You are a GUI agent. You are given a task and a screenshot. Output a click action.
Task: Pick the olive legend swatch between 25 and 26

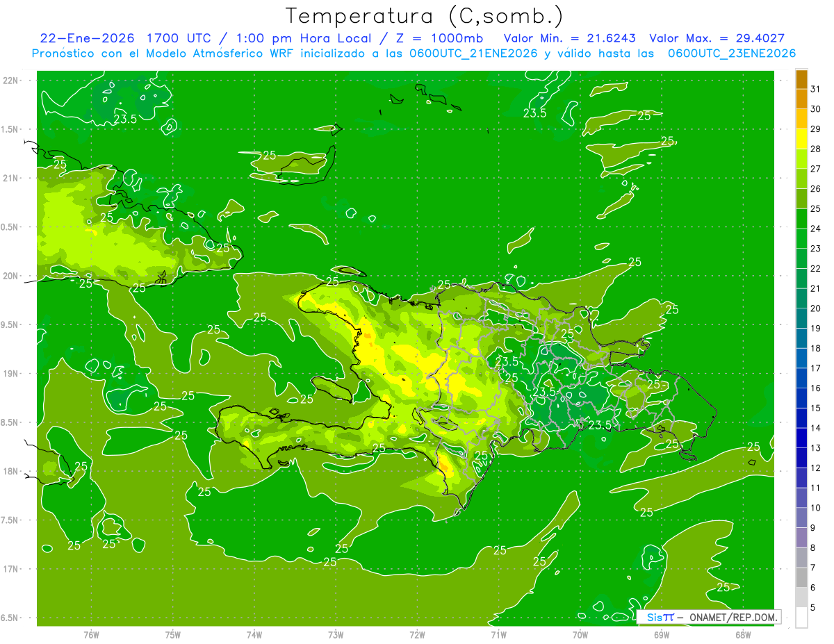click(x=801, y=199)
